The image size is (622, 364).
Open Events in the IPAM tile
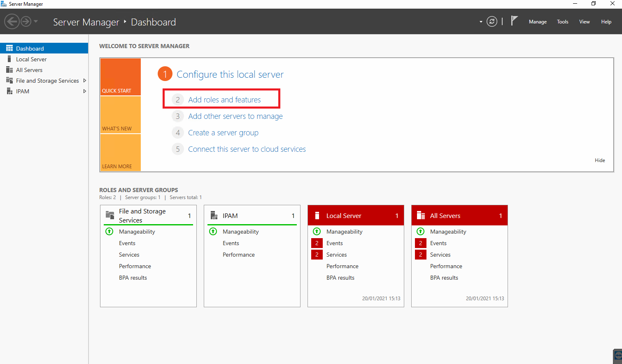coord(231,243)
